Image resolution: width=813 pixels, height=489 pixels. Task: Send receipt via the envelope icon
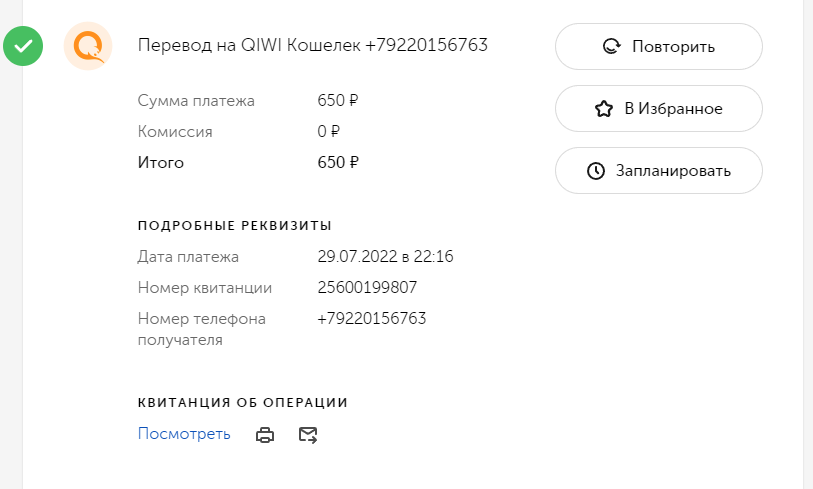[308, 435]
